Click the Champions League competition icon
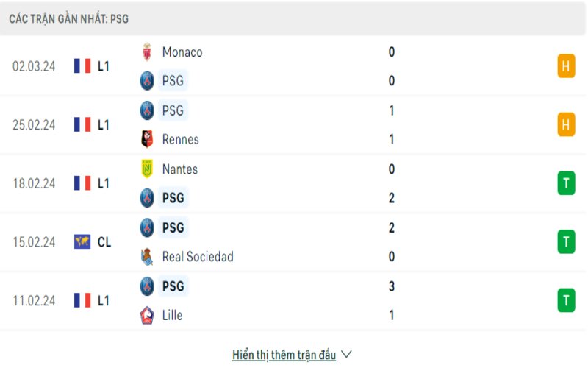The width and height of the screenshot is (588, 368). [82, 241]
